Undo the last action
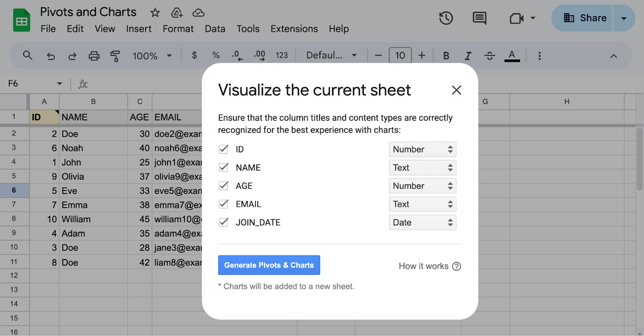 tap(50, 56)
